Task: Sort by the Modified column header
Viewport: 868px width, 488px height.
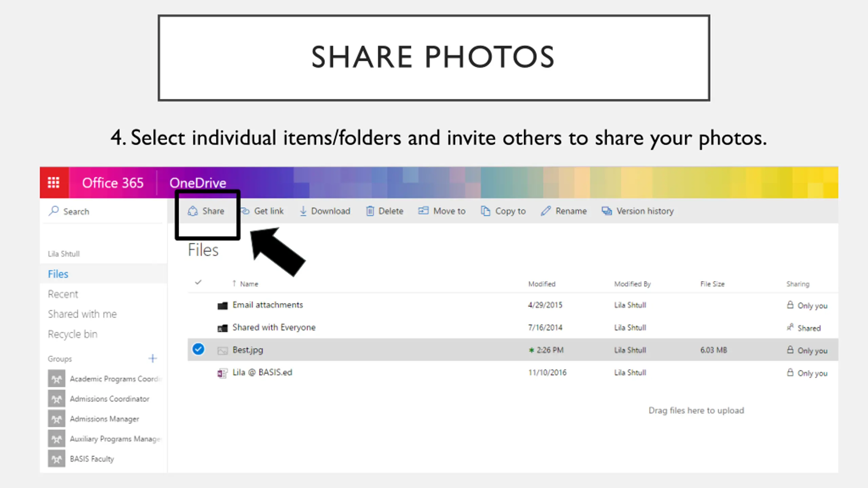Action: 541,284
